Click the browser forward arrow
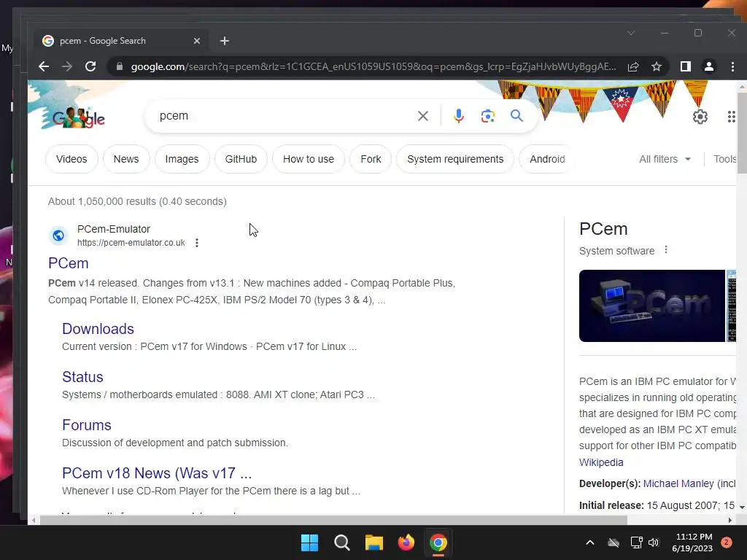Screen dimensions: 747x560 point(67,66)
